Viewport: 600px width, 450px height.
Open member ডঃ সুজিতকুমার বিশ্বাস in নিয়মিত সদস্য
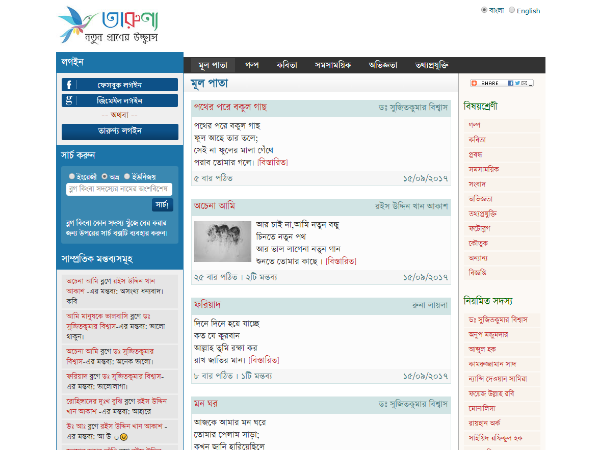coord(502,320)
